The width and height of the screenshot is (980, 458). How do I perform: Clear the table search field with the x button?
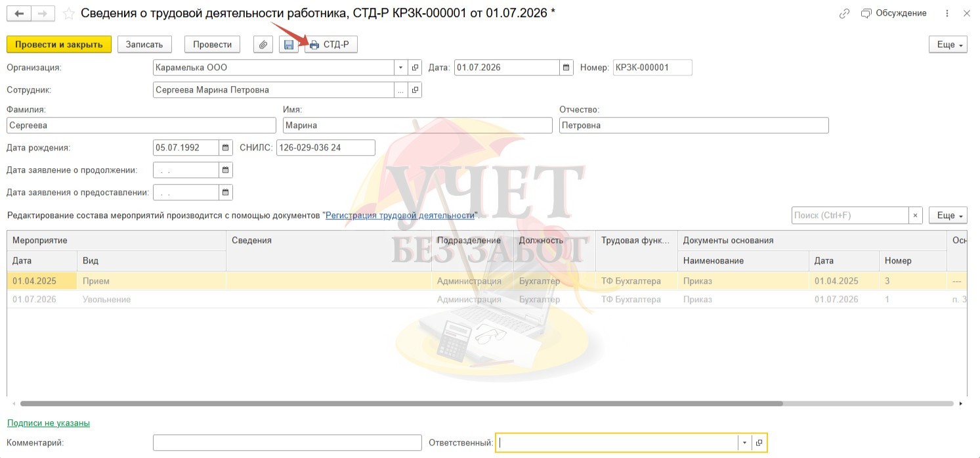915,215
